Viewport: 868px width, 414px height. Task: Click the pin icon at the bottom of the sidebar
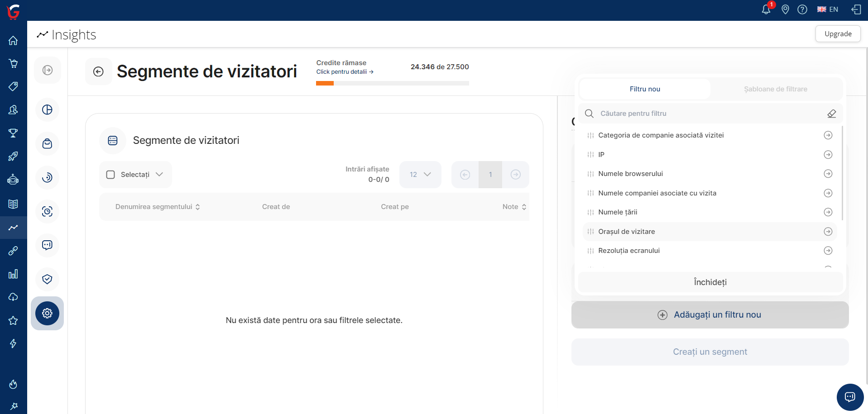tap(13, 406)
